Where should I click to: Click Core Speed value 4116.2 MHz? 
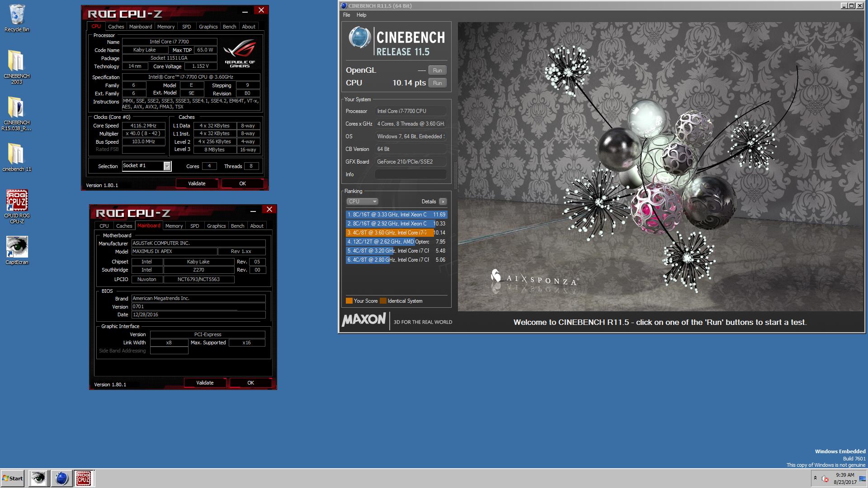143,126
